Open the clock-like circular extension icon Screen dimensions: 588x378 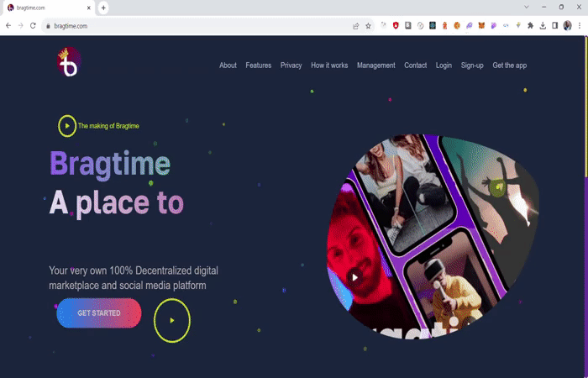click(x=420, y=25)
